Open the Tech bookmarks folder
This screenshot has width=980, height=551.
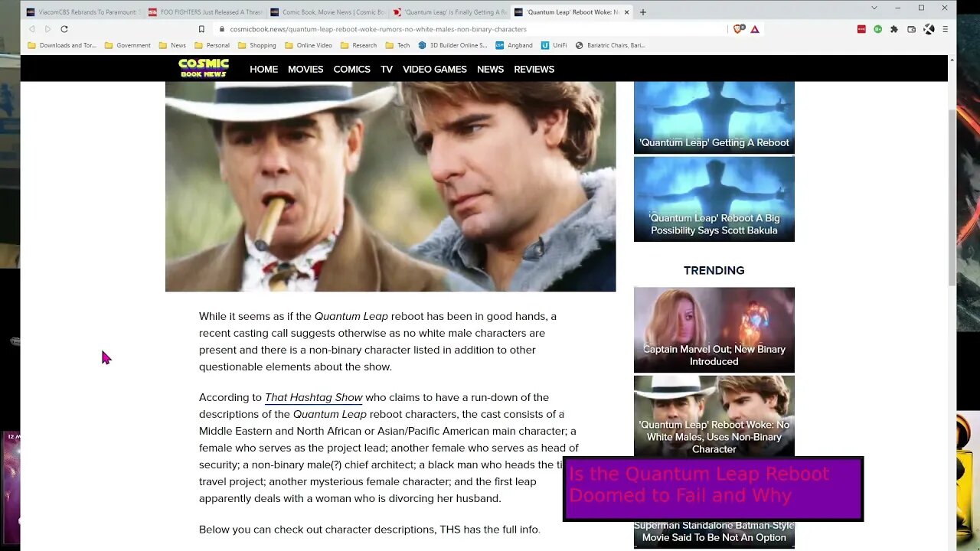click(x=397, y=45)
